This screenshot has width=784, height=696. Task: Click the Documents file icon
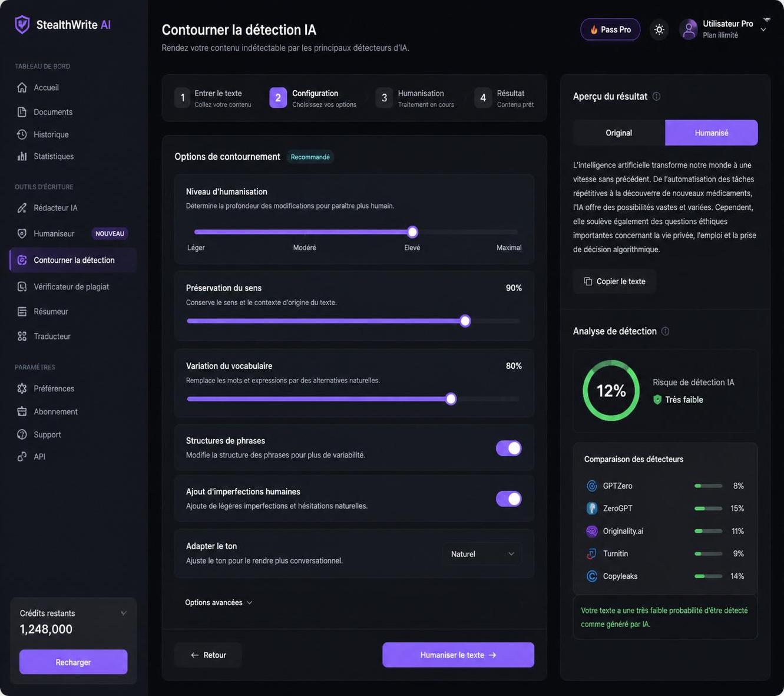[22, 111]
